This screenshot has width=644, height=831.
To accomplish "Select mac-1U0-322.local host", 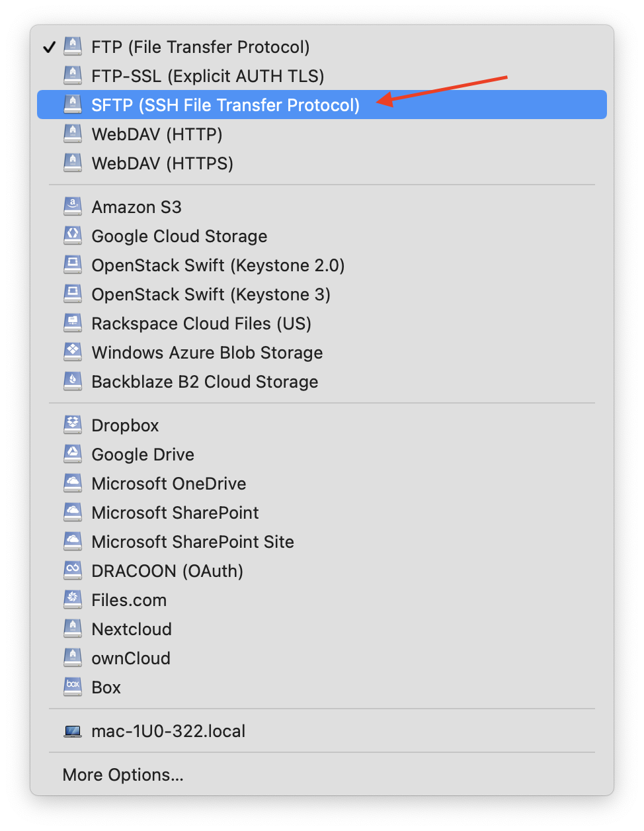I will click(322, 730).
